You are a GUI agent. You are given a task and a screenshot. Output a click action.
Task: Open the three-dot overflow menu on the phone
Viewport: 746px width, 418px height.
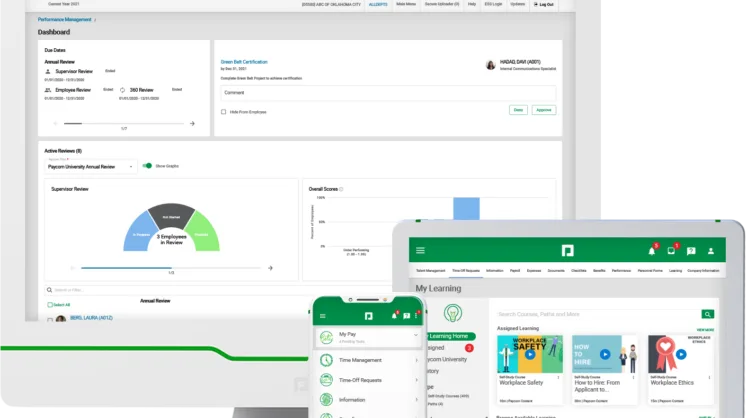tap(416, 316)
